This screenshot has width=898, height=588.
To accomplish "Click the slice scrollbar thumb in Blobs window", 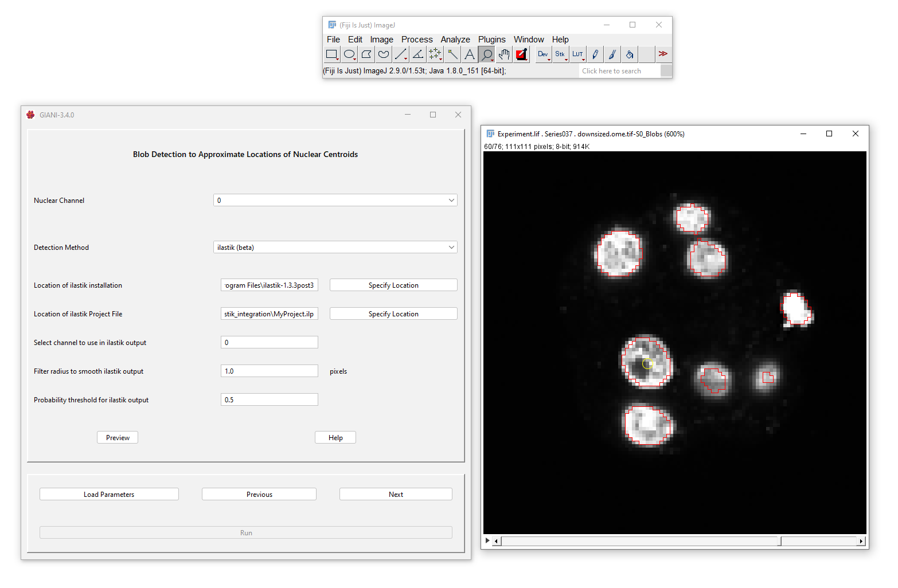I will point(780,541).
